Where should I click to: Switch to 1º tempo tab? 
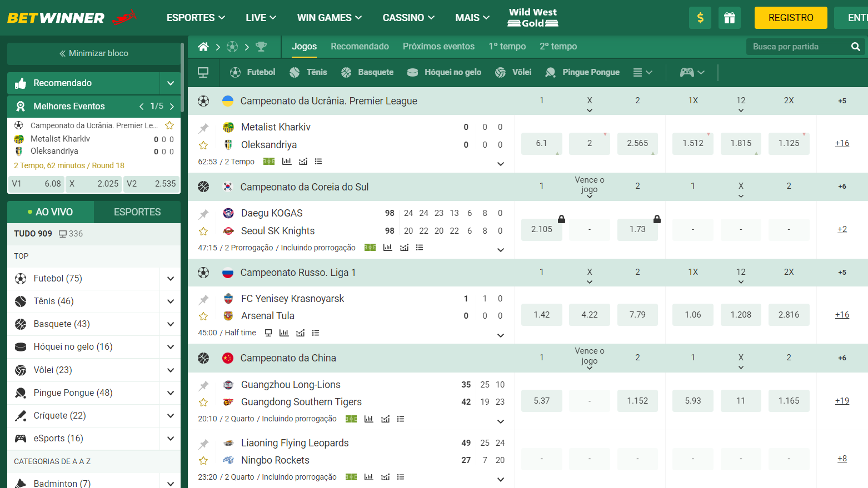tap(507, 47)
